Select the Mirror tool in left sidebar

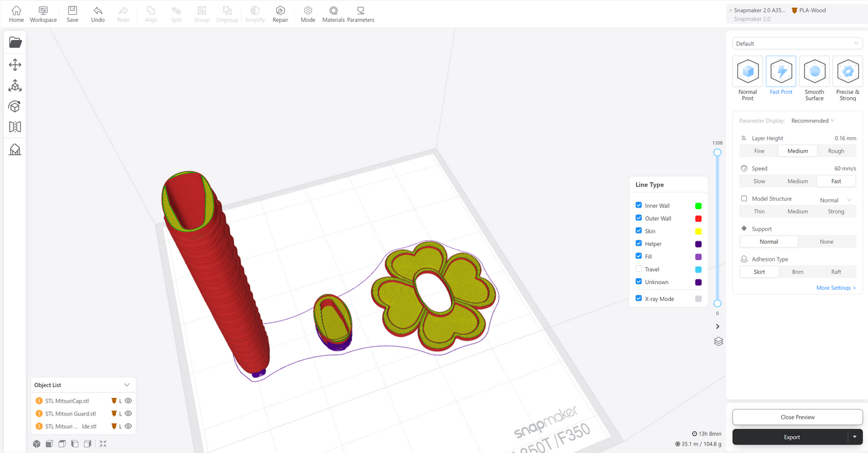(x=15, y=127)
